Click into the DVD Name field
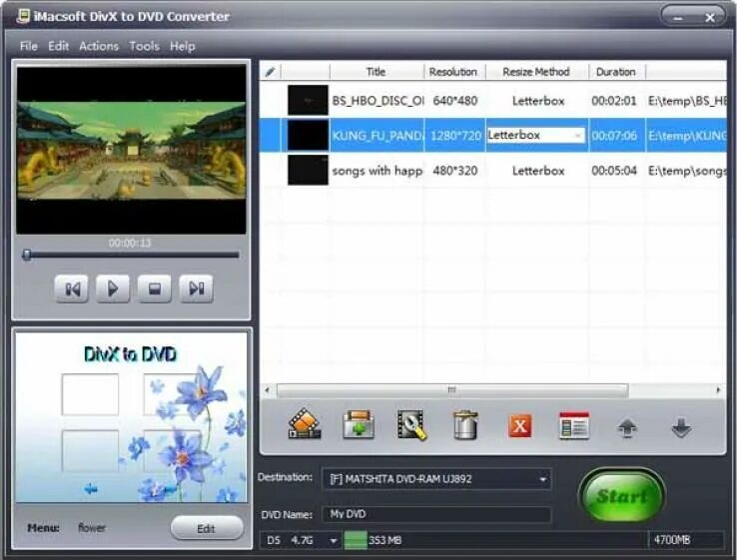Screen dimensions: 737x560 (x=436, y=514)
